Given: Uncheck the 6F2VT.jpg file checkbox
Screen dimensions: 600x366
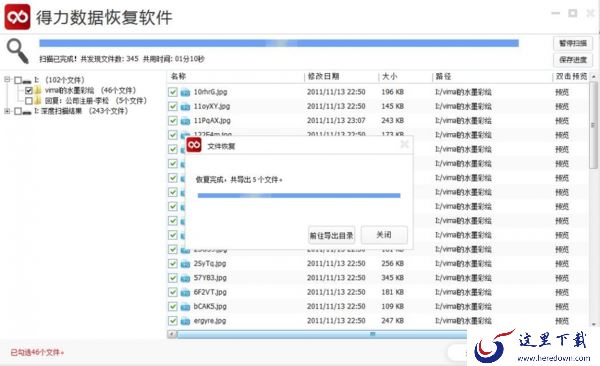Looking at the screenshot, I should [173, 292].
